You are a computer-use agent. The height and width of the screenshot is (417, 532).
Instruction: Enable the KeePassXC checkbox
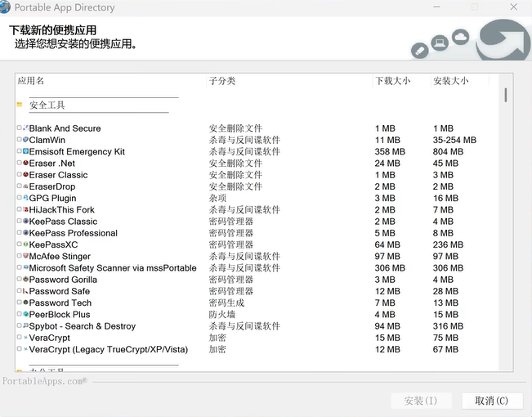pyautogui.click(x=20, y=244)
